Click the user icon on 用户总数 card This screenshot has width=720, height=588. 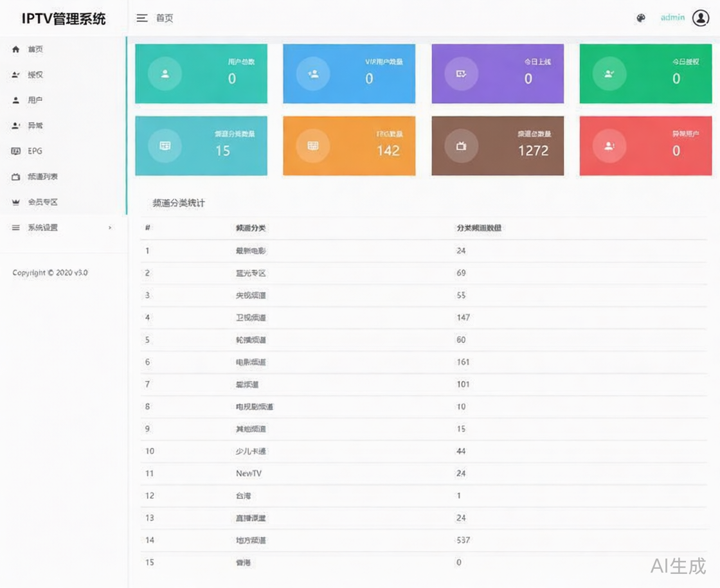(x=164, y=73)
